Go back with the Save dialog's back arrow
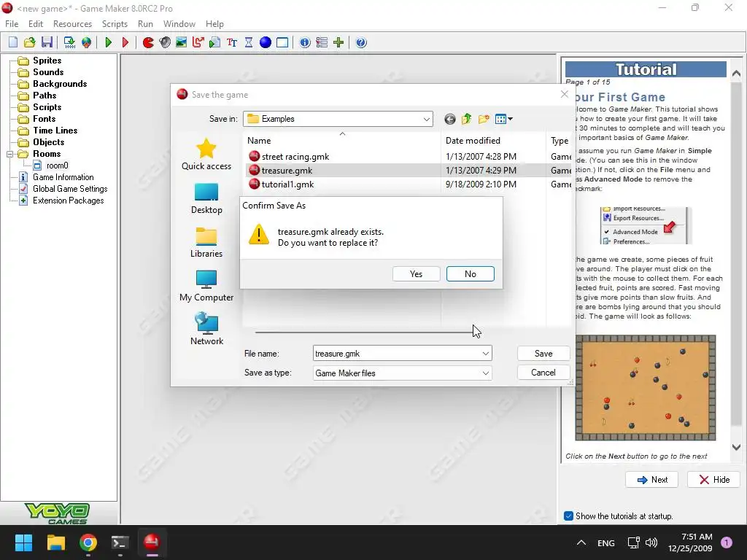747x560 pixels. coord(449,119)
